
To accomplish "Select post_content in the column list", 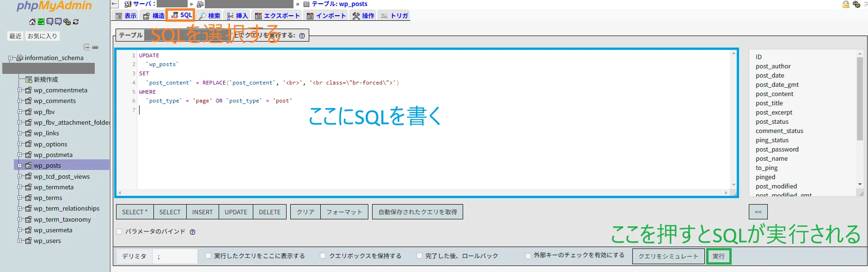I will (x=774, y=94).
